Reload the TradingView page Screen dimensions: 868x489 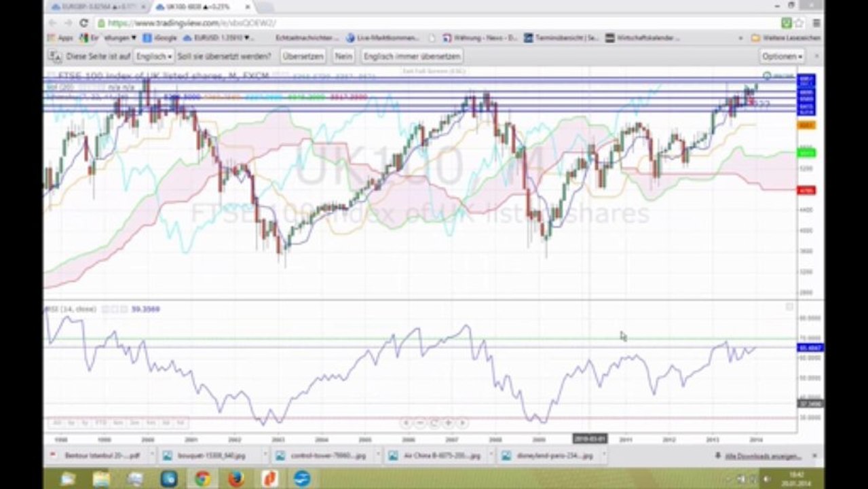[x=83, y=23]
